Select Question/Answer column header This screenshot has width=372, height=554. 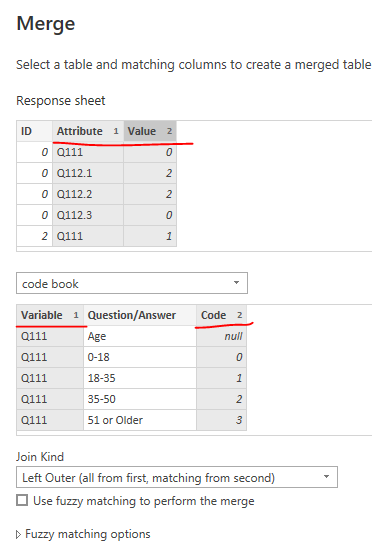click(x=140, y=315)
